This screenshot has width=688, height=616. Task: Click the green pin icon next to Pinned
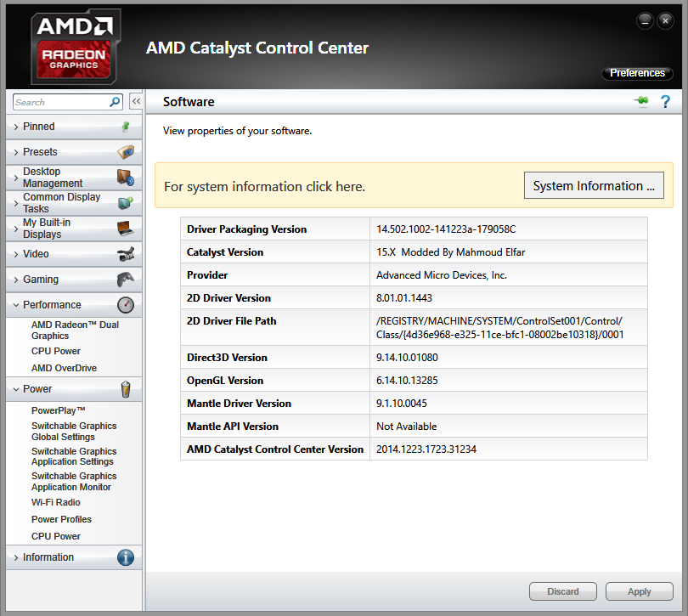coord(126,127)
